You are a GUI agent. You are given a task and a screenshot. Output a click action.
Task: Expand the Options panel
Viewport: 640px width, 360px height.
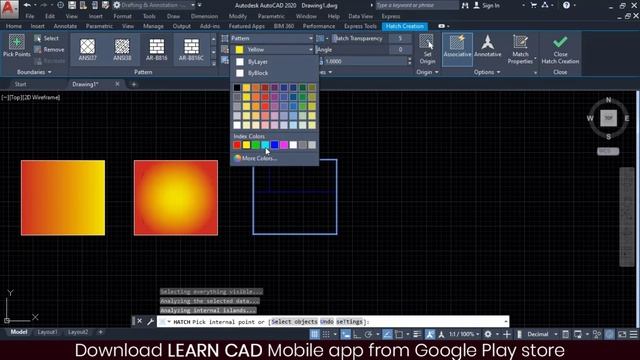click(487, 72)
